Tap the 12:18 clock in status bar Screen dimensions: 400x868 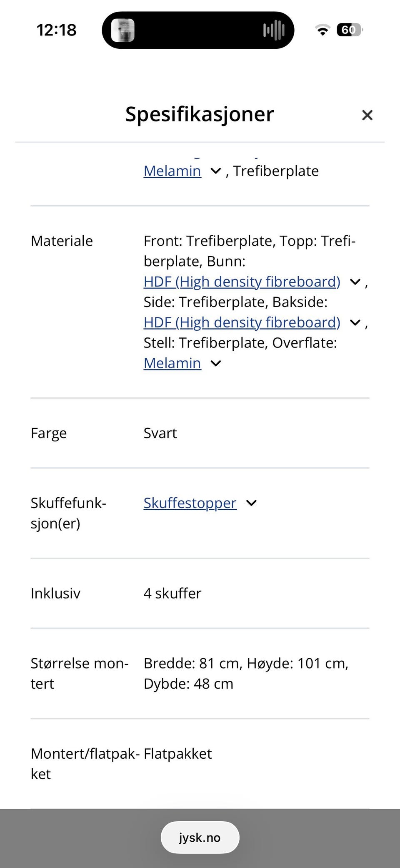[56, 30]
